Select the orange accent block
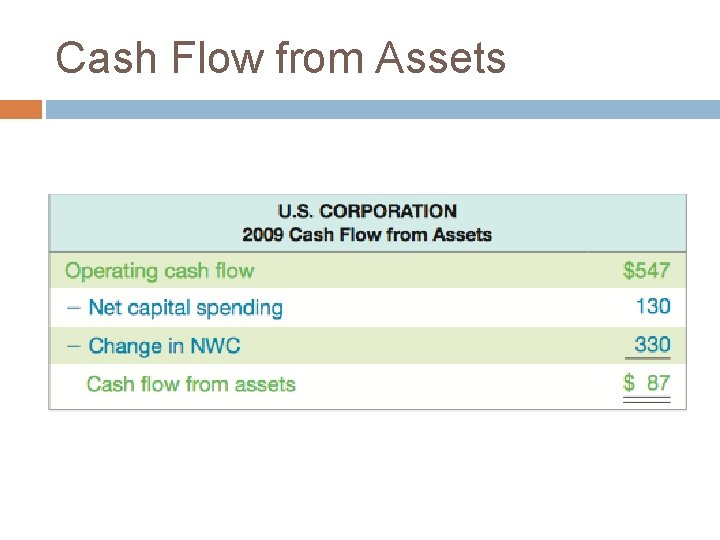This screenshot has width=720, height=540. coord(21,109)
